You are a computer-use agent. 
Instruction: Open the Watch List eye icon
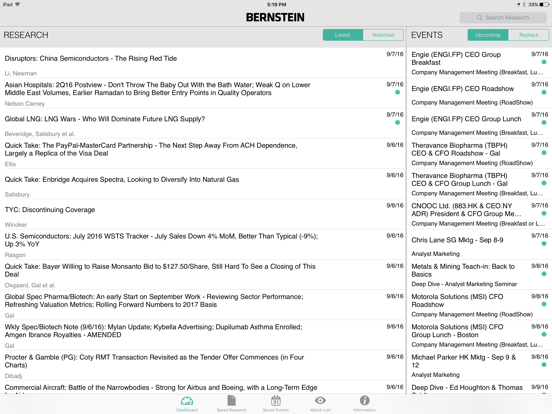[320, 401]
